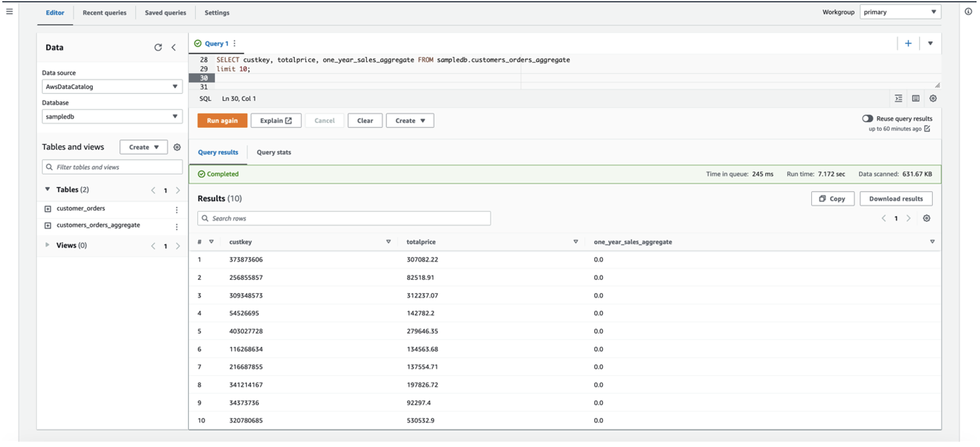Add a new query tab
This screenshot has height=447, width=980.
pos(908,43)
